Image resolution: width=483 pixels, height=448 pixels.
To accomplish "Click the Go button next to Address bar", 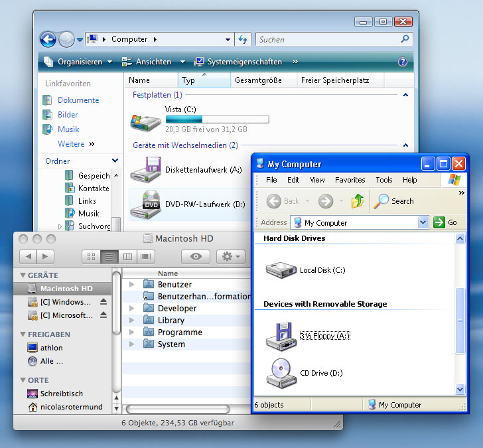I will [446, 223].
